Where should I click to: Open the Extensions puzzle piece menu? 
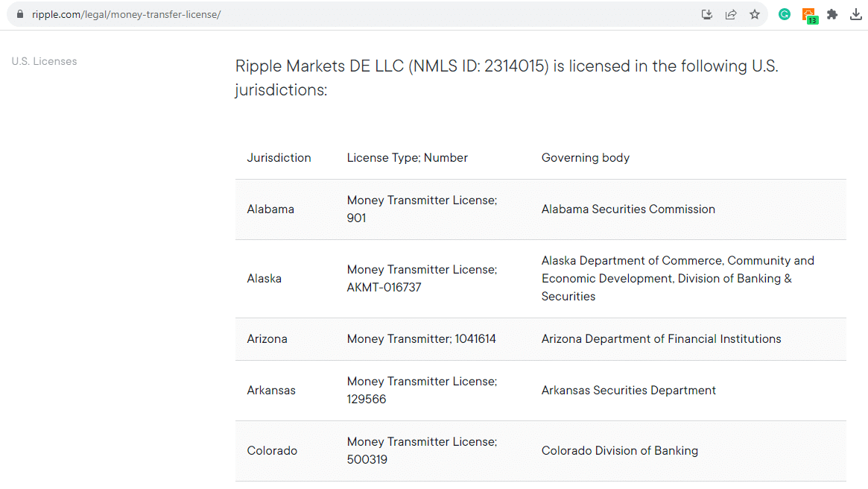[832, 14]
